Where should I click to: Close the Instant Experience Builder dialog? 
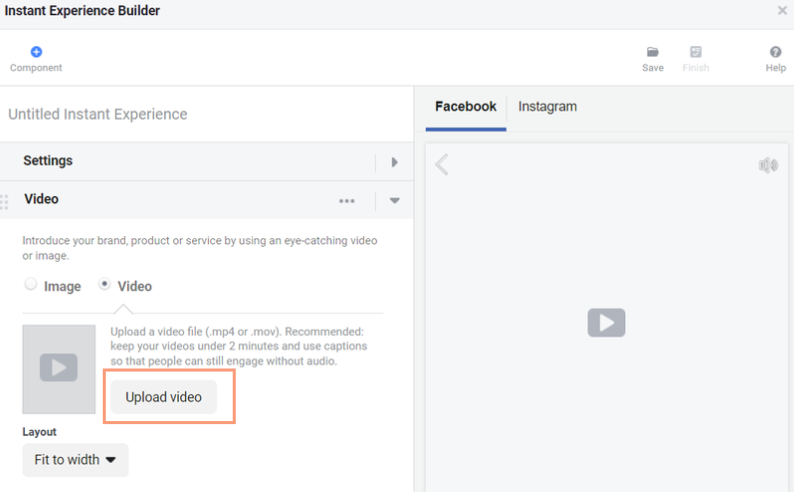coord(782,10)
